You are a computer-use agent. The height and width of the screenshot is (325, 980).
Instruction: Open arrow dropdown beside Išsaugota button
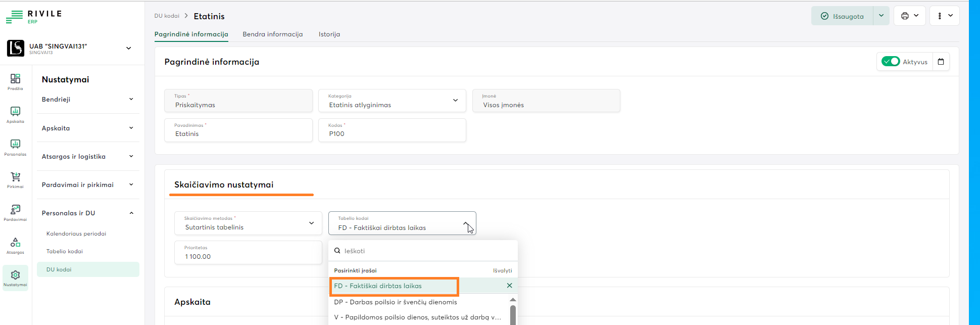pos(881,16)
